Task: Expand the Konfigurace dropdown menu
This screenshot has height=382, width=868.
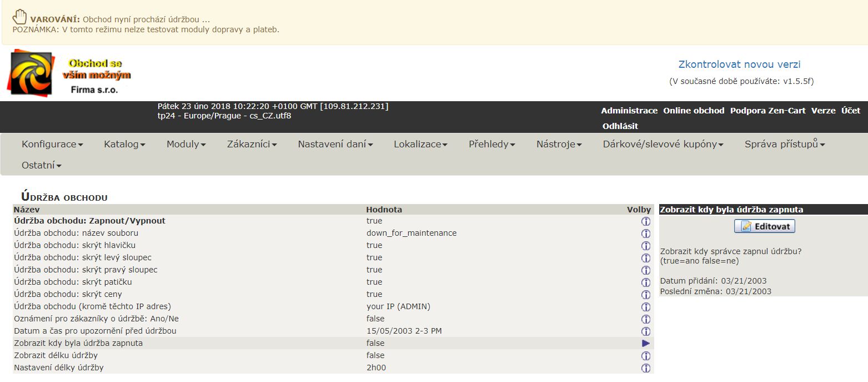Action: click(x=52, y=145)
